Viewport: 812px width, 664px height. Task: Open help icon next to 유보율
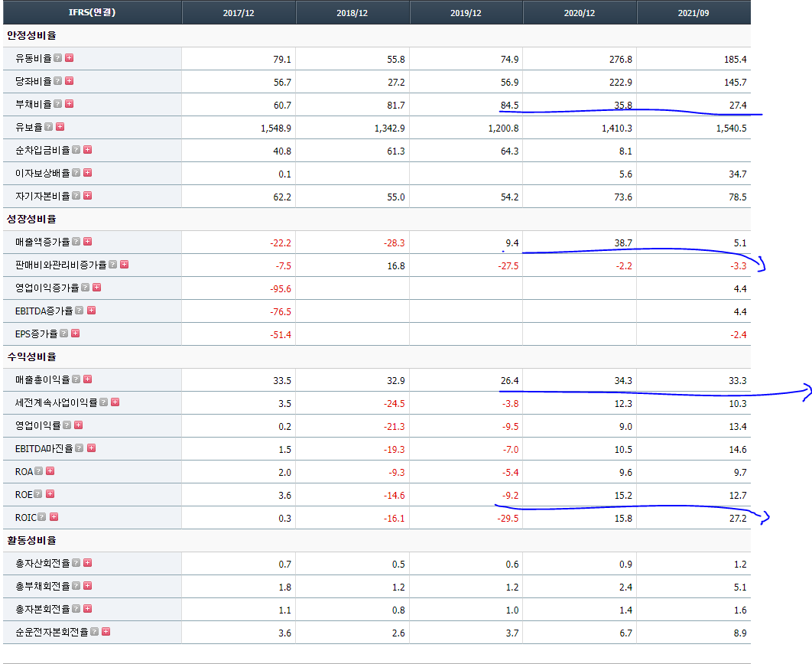click(x=49, y=126)
